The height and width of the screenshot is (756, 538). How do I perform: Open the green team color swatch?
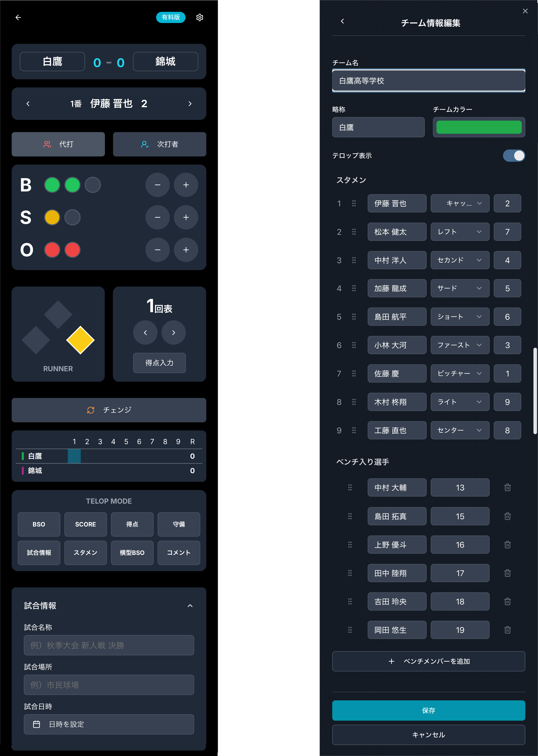[x=479, y=127]
